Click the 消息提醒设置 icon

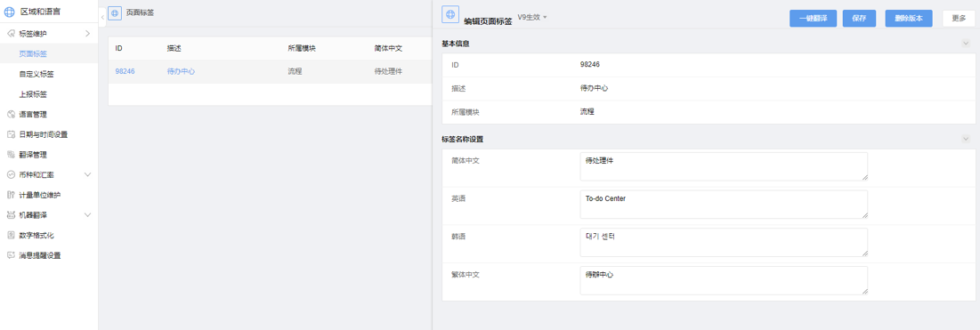11,255
